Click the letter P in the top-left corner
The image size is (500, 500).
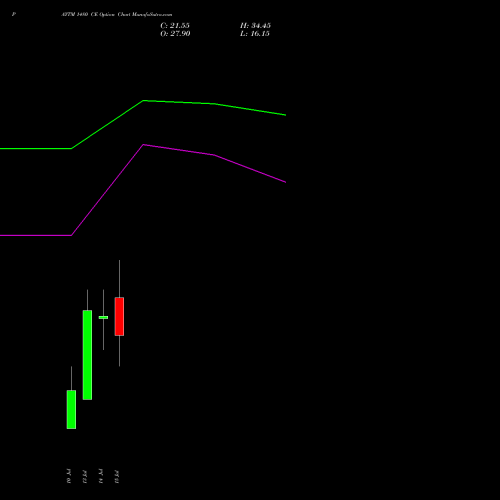14,14
